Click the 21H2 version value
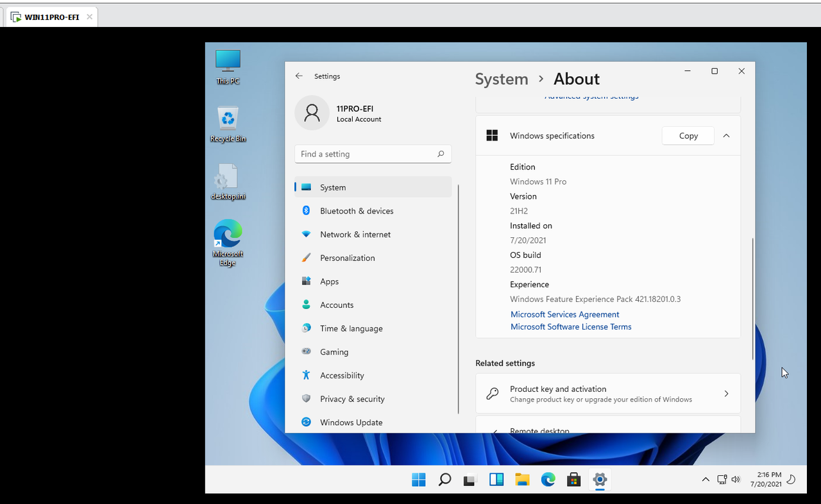Screen dimensions: 821x504 coord(519,211)
